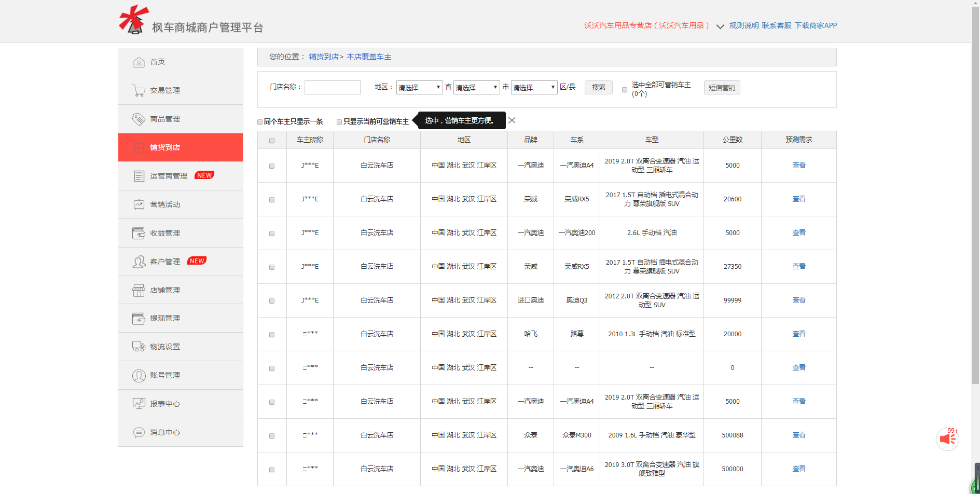Open the 收益管理 wallet icon
The height and width of the screenshot is (494, 980).
pos(138,233)
